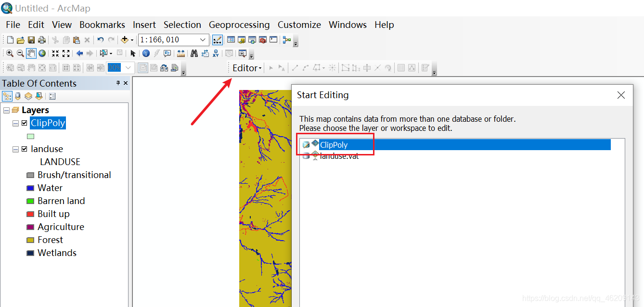This screenshot has height=307, width=644.
Task: Toggle the Editor Toolbar button
Action: pyautogui.click(x=218, y=40)
